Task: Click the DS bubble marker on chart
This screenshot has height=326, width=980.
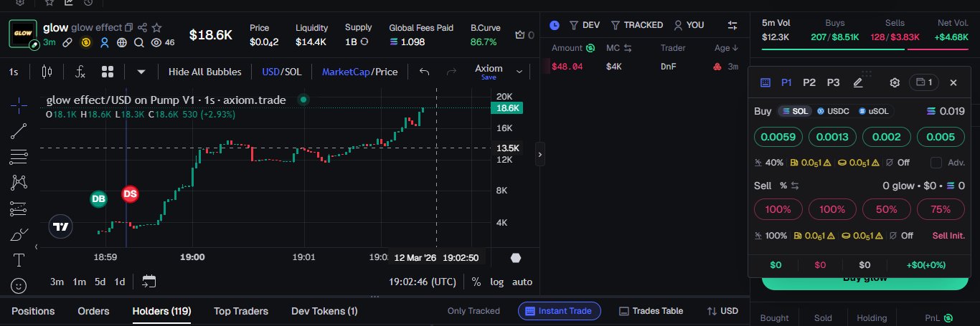Action: click(x=130, y=193)
